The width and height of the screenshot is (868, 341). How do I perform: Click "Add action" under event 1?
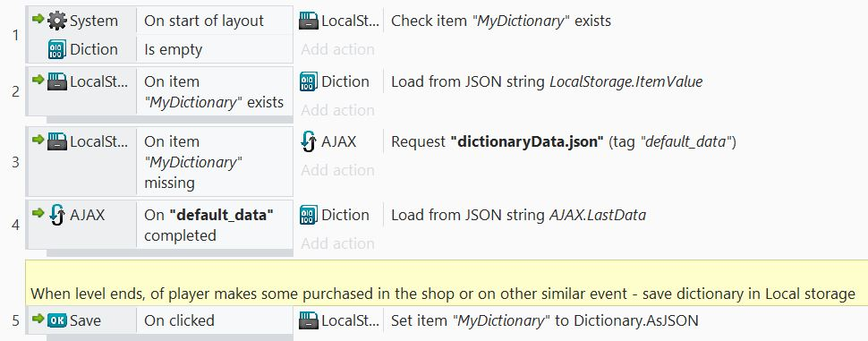[x=337, y=49]
